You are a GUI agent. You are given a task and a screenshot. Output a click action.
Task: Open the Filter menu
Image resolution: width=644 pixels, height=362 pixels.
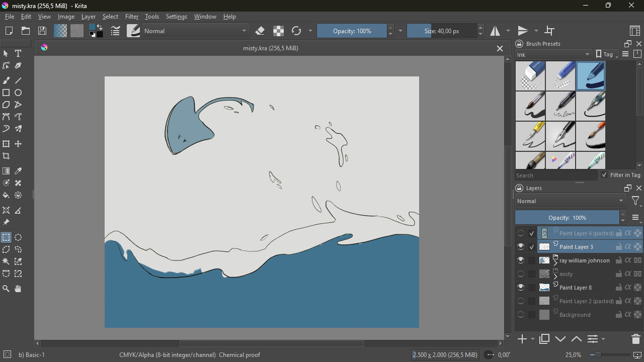132,17
